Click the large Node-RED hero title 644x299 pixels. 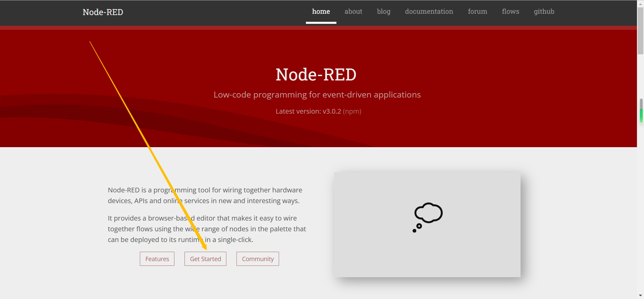pyautogui.click(x=316, y=74)
